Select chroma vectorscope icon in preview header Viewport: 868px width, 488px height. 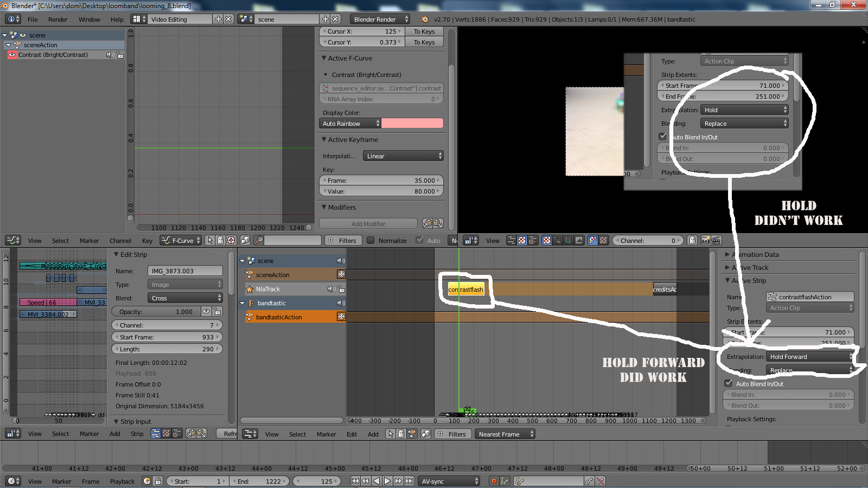point(568,240)
